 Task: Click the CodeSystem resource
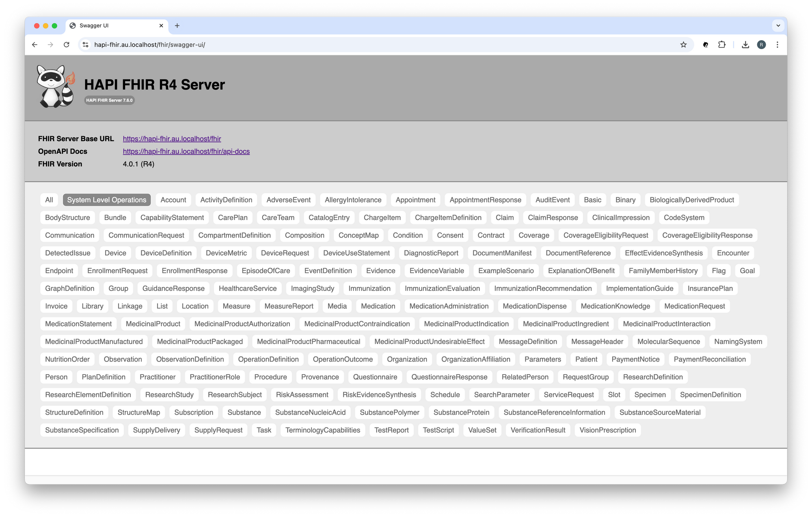point(684,218)
